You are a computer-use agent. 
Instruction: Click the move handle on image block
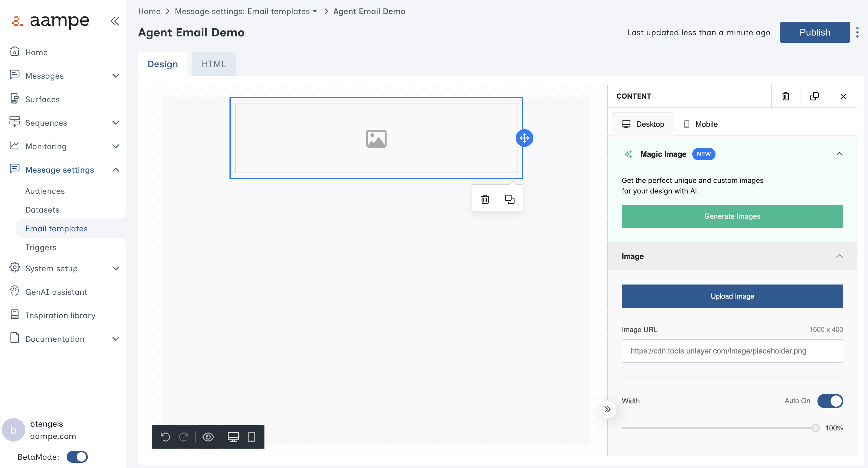click(524, 138)
